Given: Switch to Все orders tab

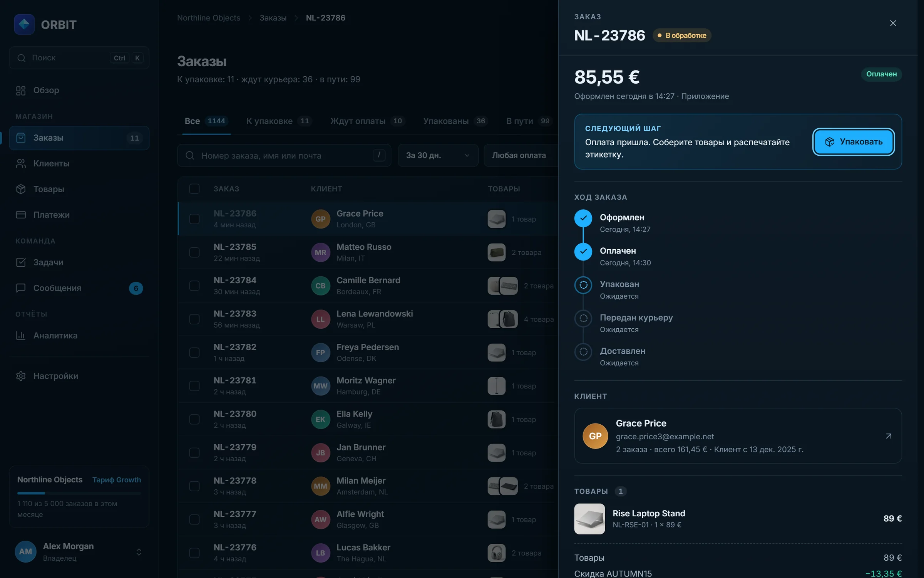Looking at the screenshot, I should (x=206, y=121).
